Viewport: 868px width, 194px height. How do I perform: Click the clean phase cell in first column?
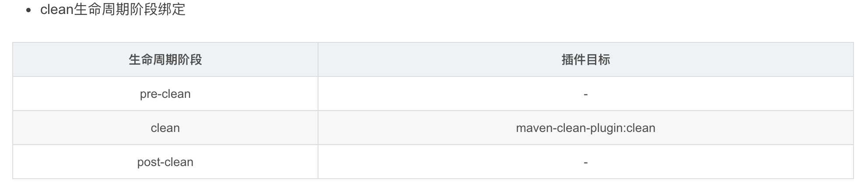[165, 128]
